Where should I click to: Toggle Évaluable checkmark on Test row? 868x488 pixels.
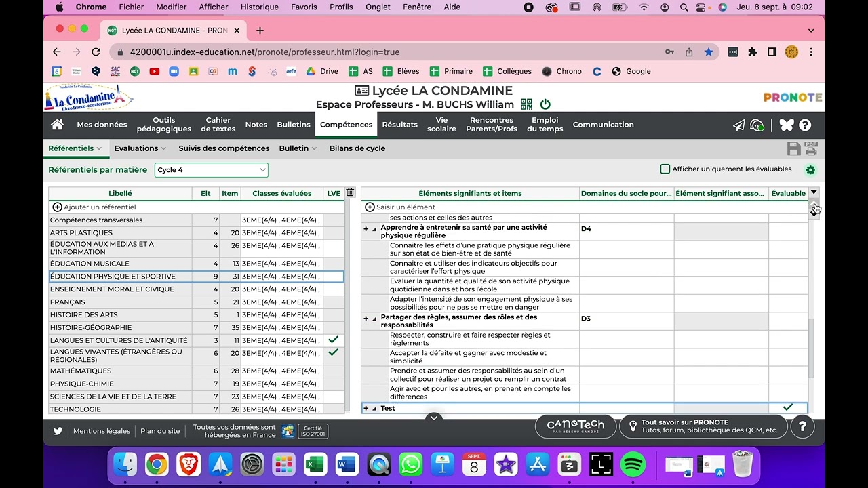788,408
